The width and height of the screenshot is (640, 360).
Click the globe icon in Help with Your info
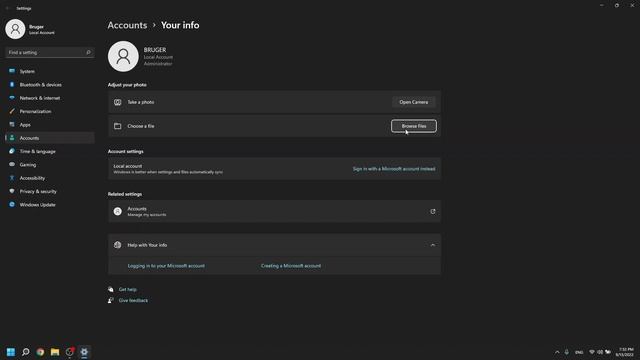(x=118, y=245)
